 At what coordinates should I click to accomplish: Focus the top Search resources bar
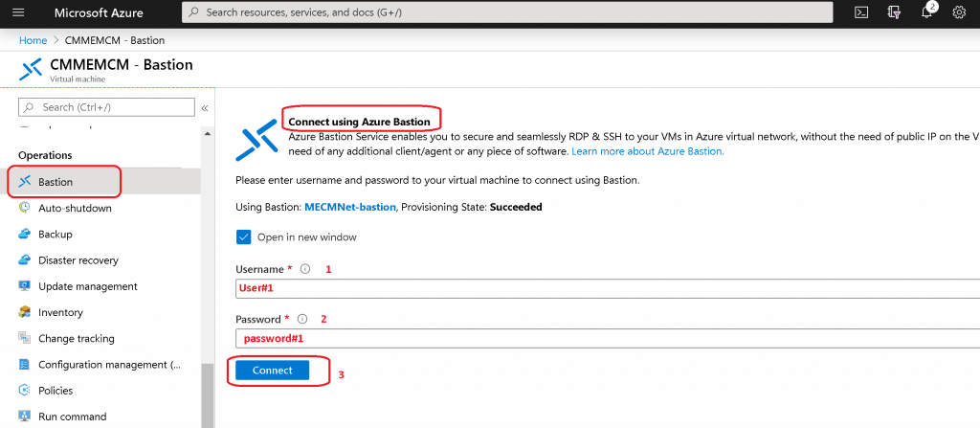click(x=507, y=11)
